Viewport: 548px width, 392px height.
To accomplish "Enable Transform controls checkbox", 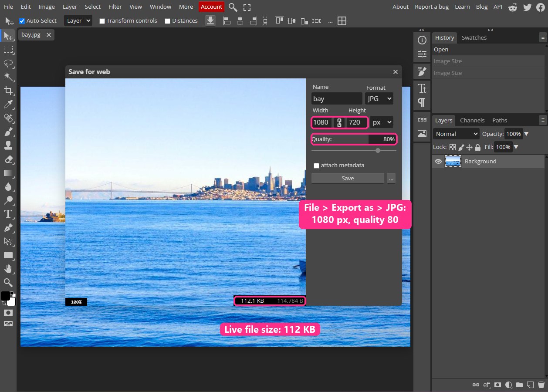I will (x=102, y=21).
